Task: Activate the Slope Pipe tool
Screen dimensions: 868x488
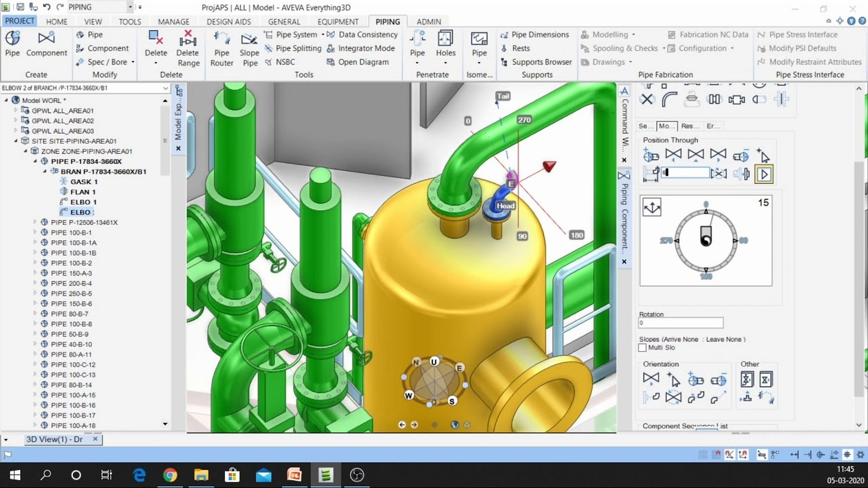Action: pos(249,48)
